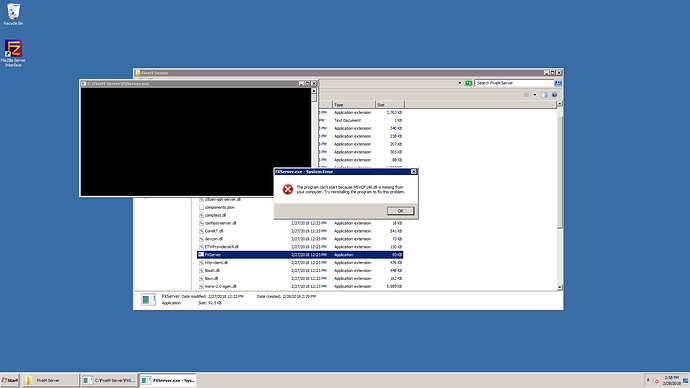Screen dimensions: 690x388
Task: Switch to FiveM Server taskbar item
Action: (x=51, y=380)
